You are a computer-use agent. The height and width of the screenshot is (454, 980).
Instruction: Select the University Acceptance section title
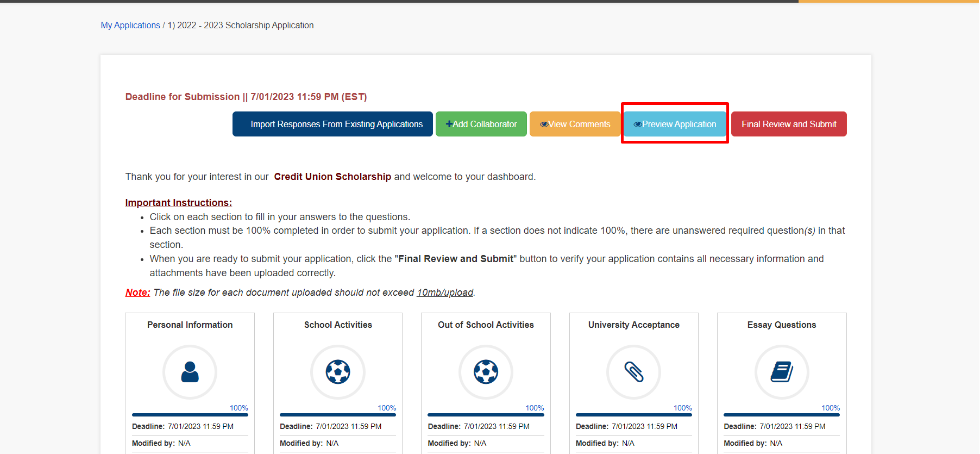[x=634, y=325]
